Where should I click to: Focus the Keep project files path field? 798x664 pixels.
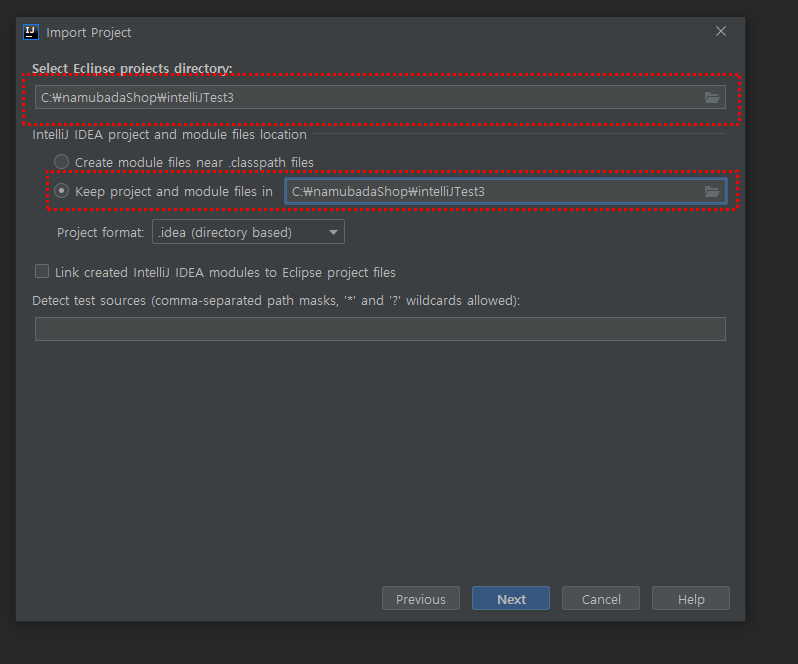506,191
